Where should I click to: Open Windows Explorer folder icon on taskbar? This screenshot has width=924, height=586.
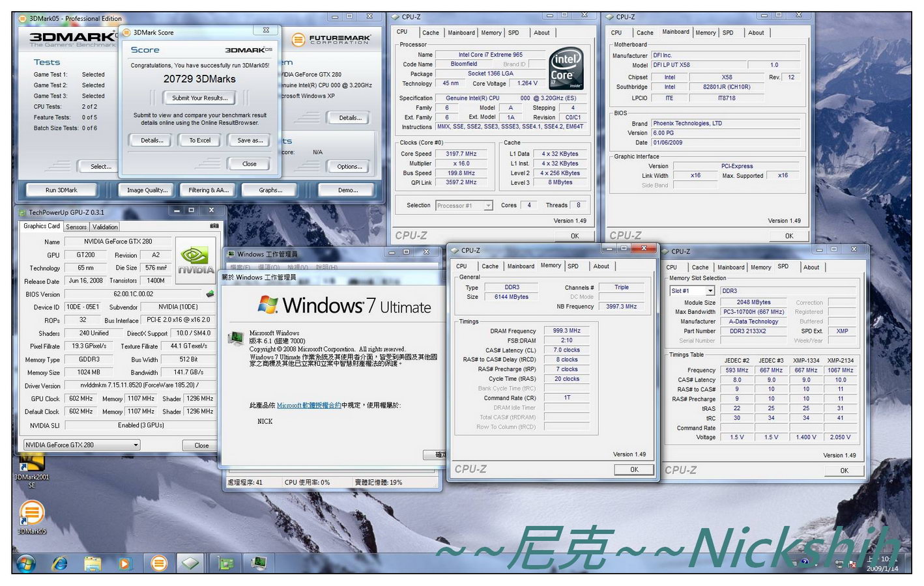[93, 563]
